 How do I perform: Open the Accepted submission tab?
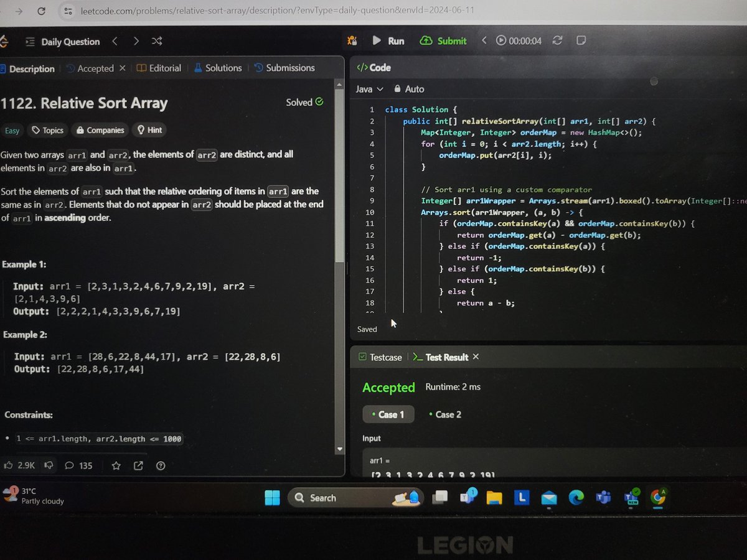coord(90,68)
